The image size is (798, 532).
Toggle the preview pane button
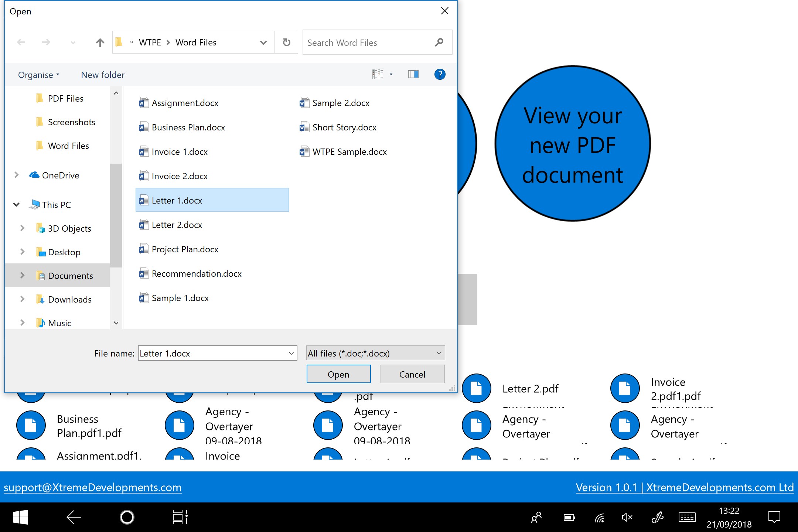413,75
